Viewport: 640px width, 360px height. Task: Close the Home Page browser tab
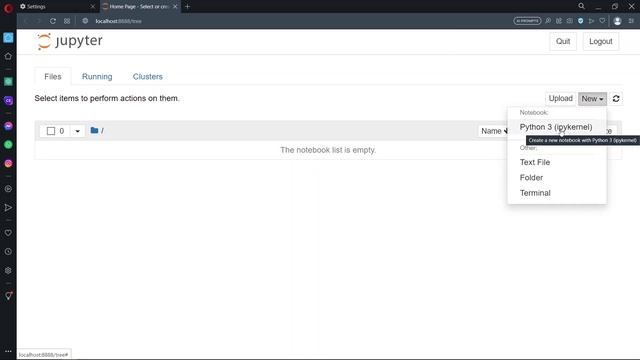point(175,7)
